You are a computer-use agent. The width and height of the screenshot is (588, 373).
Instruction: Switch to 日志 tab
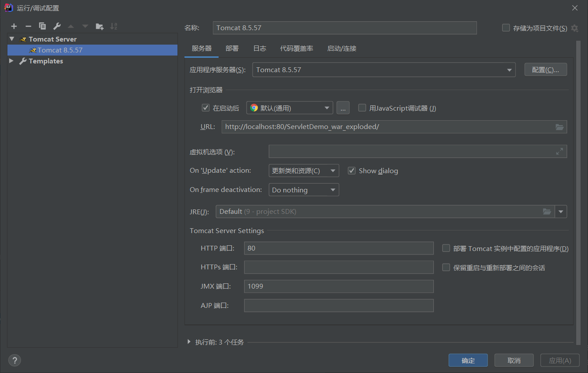click(260, 49)
